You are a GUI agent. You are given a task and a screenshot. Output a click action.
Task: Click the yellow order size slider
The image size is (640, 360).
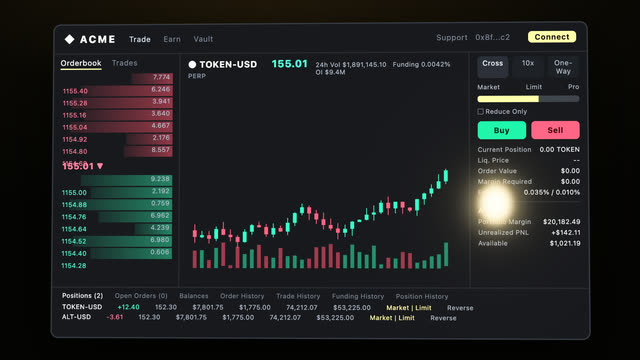[x=528, y=99]
